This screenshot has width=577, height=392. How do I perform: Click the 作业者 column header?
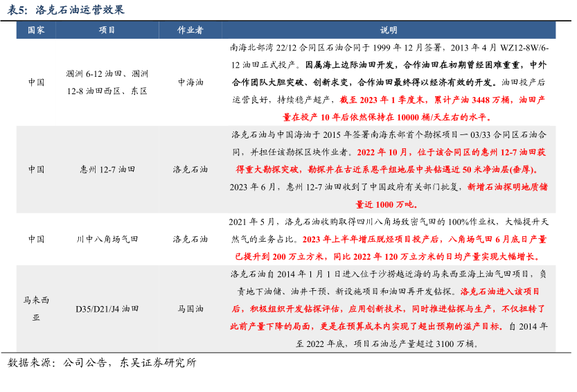pos(190,30)
